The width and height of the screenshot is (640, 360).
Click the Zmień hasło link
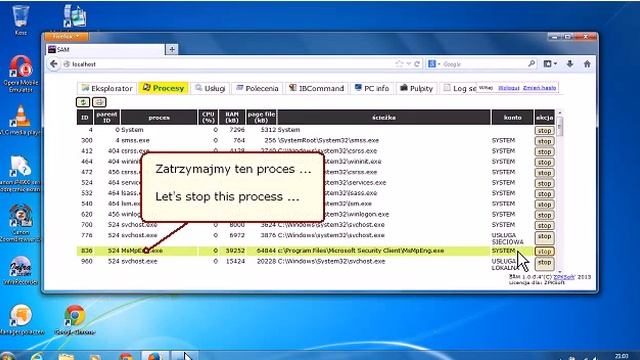pos(539,88)
